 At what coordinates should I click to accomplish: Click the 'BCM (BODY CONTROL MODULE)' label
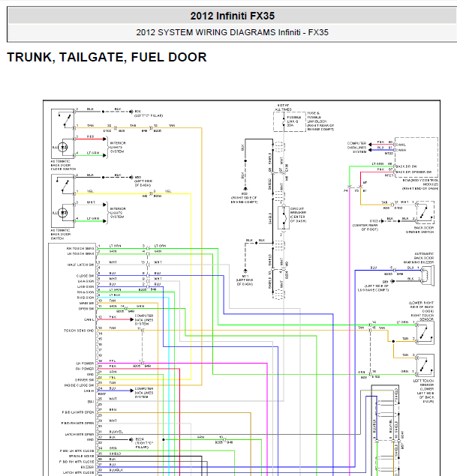420,184
